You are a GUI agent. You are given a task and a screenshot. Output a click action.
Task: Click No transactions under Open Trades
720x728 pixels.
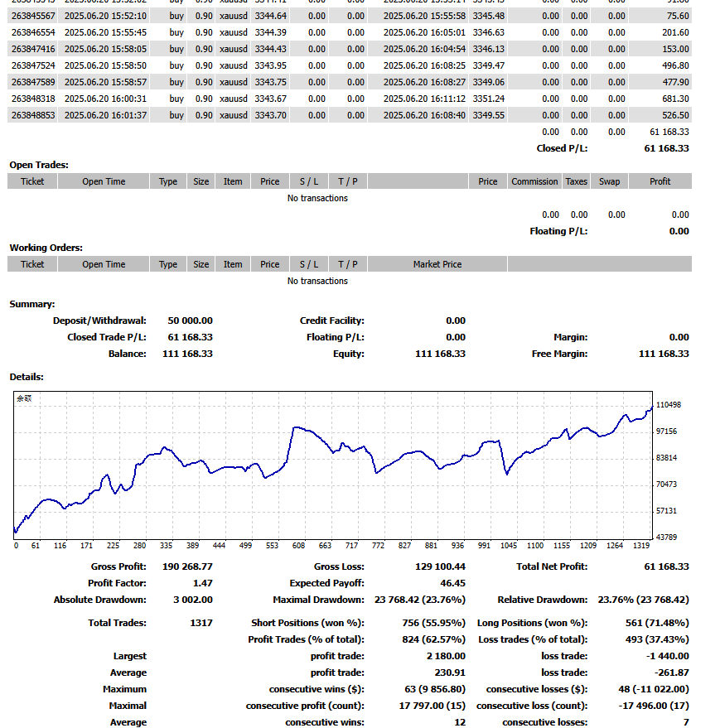[317, 198]
